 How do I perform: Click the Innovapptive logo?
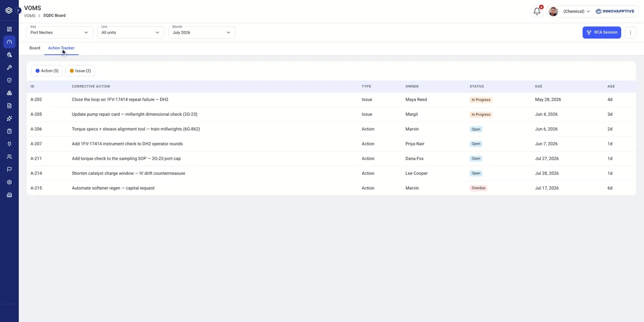pyautogui.click(x=615, y=12)
